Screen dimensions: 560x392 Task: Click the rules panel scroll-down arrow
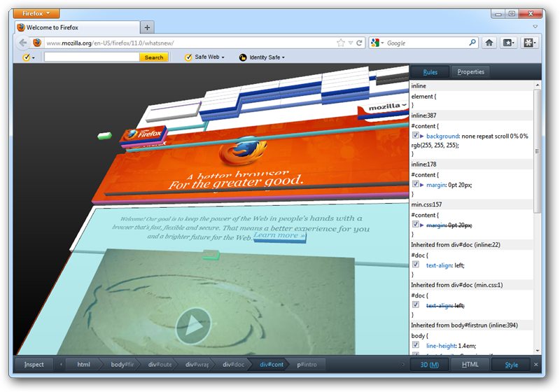click(x=537, y=351)
